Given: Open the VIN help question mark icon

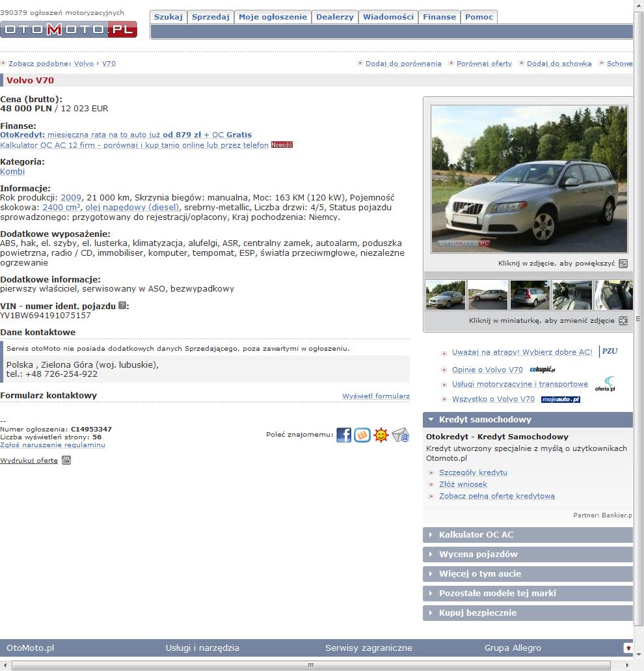Looking at the screenshot, I should 122,305.
